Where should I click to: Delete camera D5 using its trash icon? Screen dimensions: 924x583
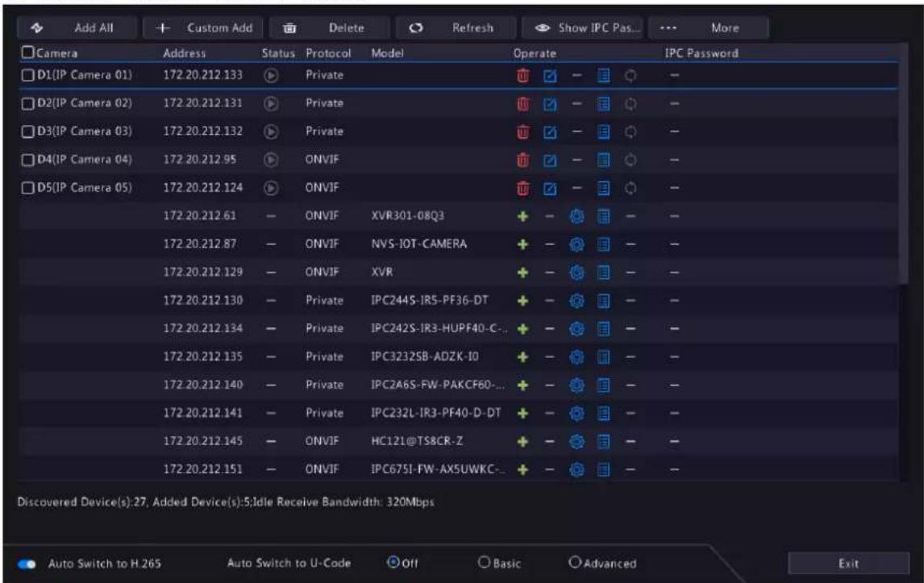pyautogui.click(x=522, y=188)
